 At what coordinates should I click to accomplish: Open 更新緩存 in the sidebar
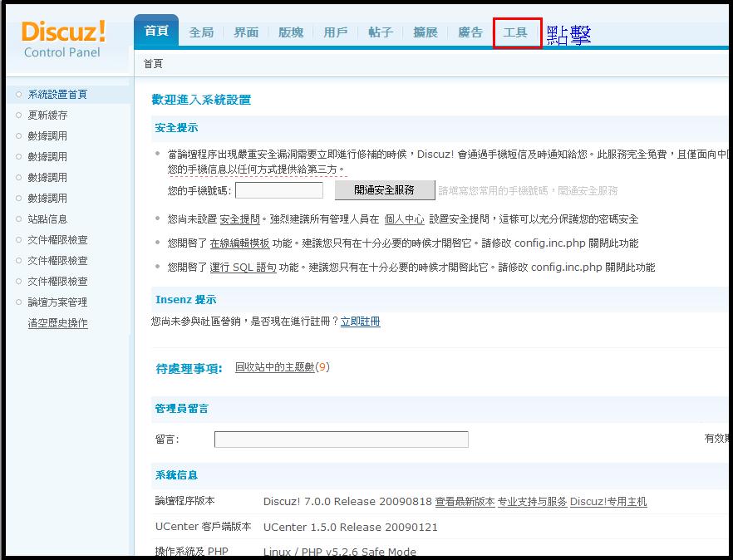click(x=47, y=115)
